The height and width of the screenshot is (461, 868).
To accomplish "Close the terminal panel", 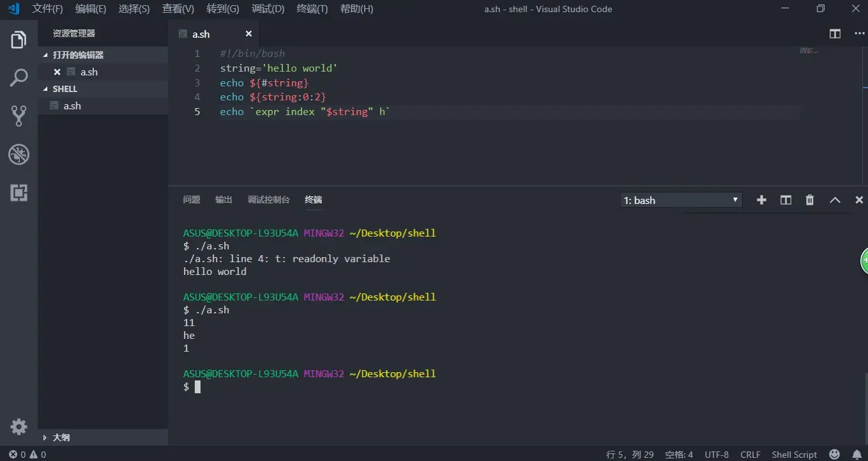I will pyautogui.click(x=859, y=200).
